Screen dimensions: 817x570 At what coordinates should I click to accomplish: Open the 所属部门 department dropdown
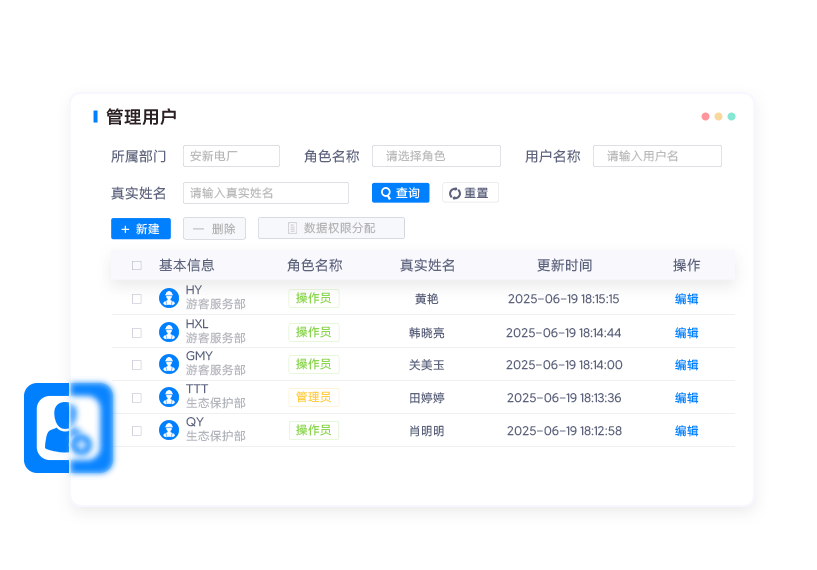tap(231, 156)
